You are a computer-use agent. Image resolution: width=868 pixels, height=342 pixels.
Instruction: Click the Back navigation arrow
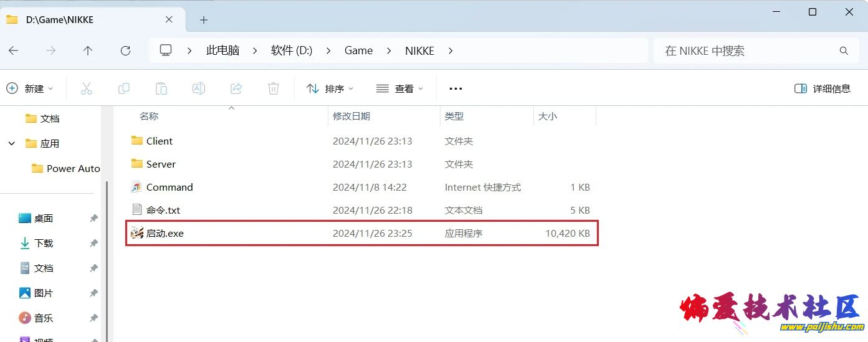13,50
